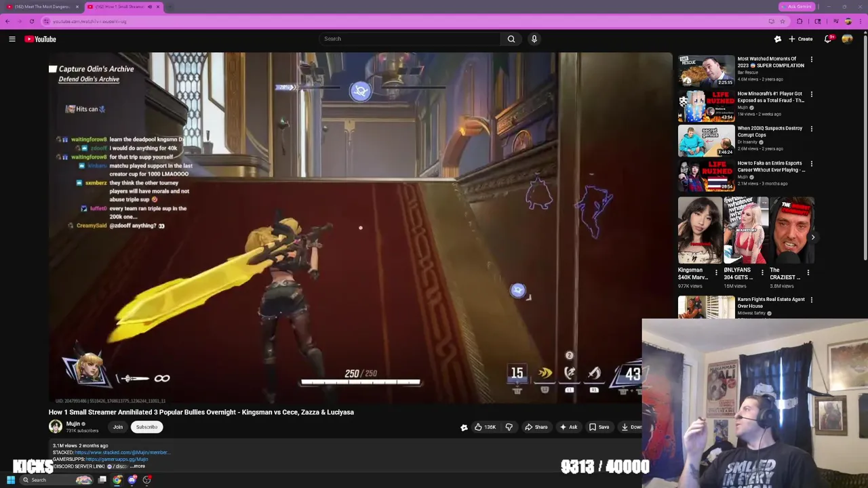Share the video
Viewport: 868px width, 488px height.
pos(536,427)
